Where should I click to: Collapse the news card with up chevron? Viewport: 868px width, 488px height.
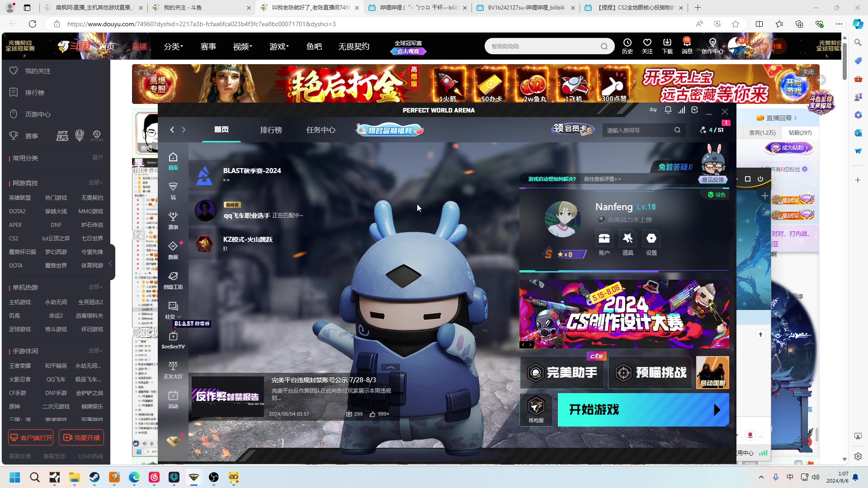coord(391,367)
